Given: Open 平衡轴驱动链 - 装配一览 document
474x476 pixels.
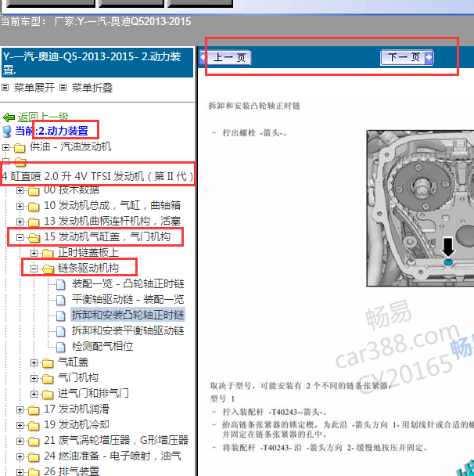Looking at the screenshot, I should pos(127,299).
